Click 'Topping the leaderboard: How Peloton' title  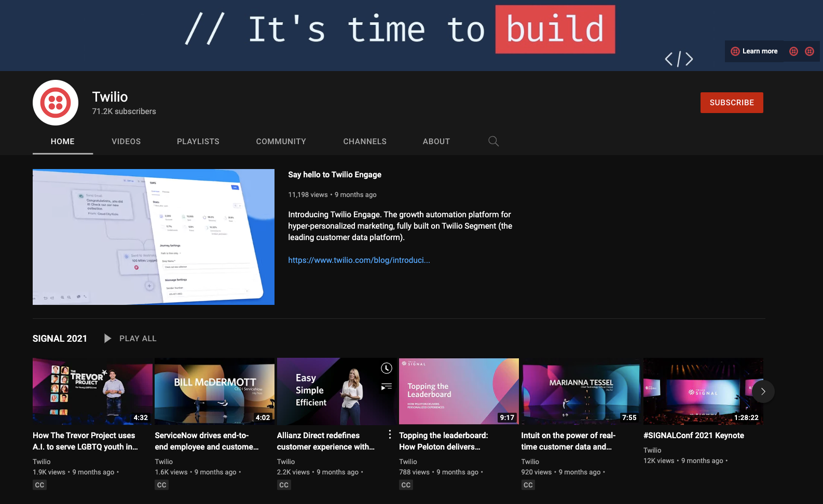click(444, 441)
